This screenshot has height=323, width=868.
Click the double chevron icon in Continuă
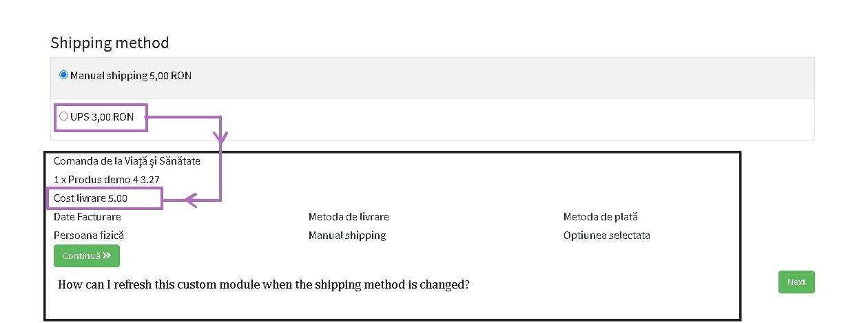coord(107,256)
